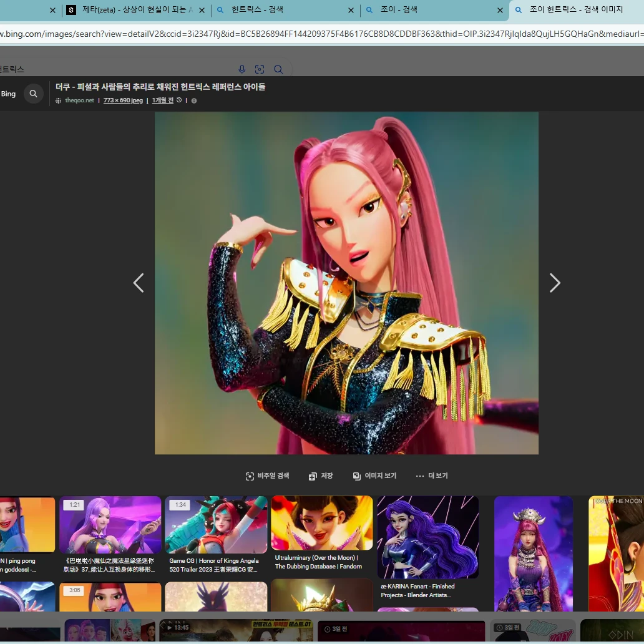Image resolution: width=644 pixels, height=644 pixels.
Task: Select the 조이 헌트릭스 - 검색 이미지 tab
Action: [x=576, y=10]
